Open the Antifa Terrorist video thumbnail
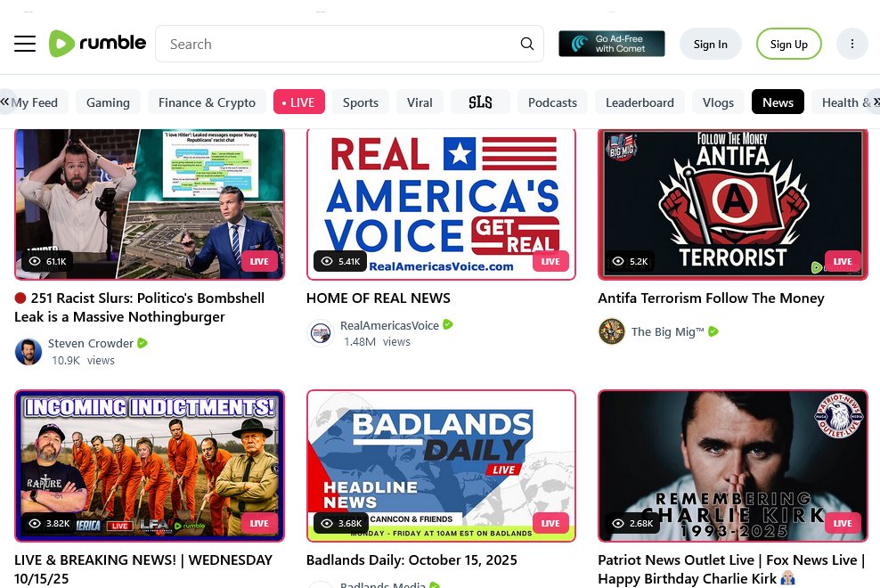880x588 pixels. [x=733, y=204]
